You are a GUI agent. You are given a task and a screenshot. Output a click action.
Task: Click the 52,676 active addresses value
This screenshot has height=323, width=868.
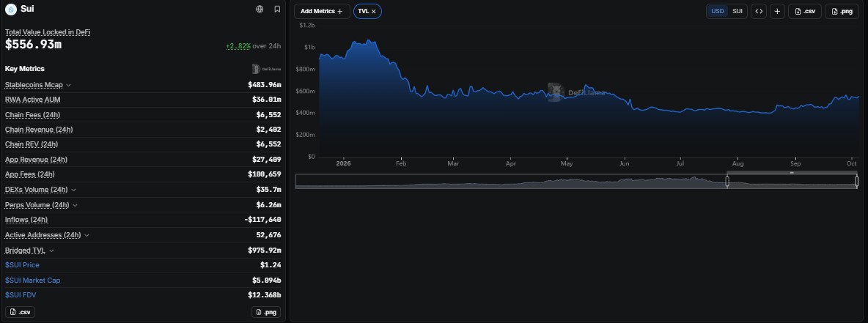pyautogui.click(x=268, y=235)
